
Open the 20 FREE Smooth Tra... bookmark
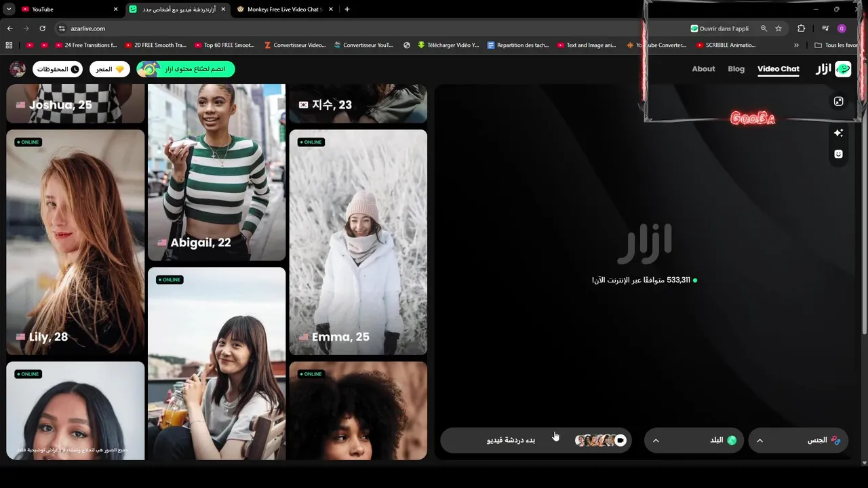(x=155, y=45)
